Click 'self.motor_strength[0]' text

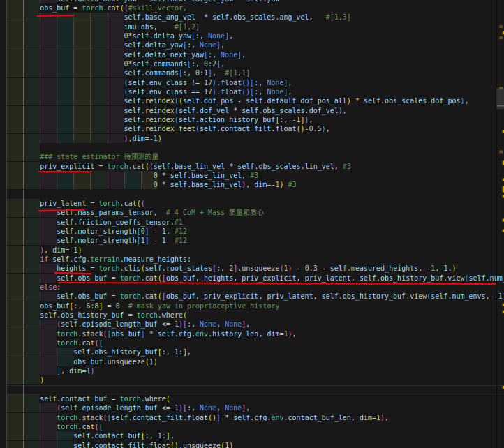click(103, 232)
